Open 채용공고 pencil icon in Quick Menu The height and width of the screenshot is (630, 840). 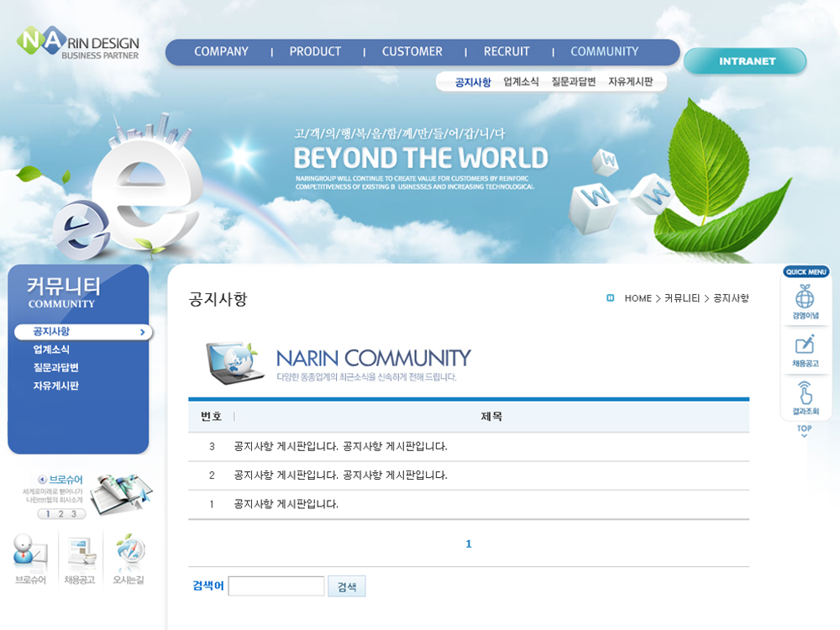805,345
